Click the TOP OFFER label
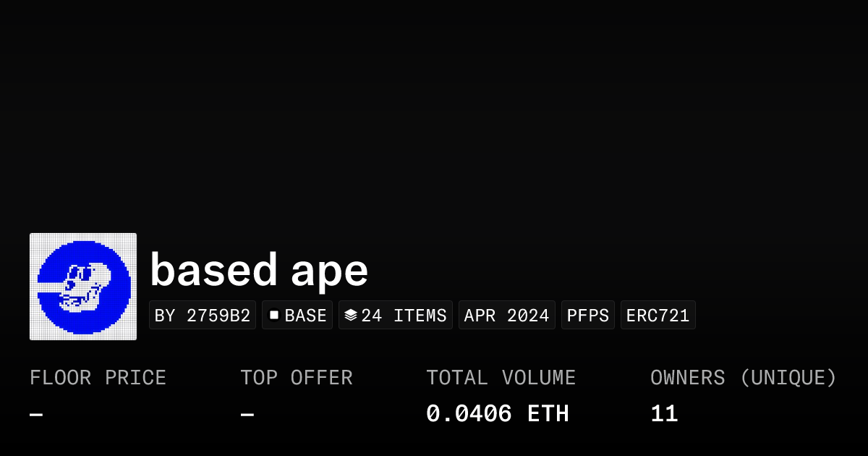The image size is (868, 456). 297,378
